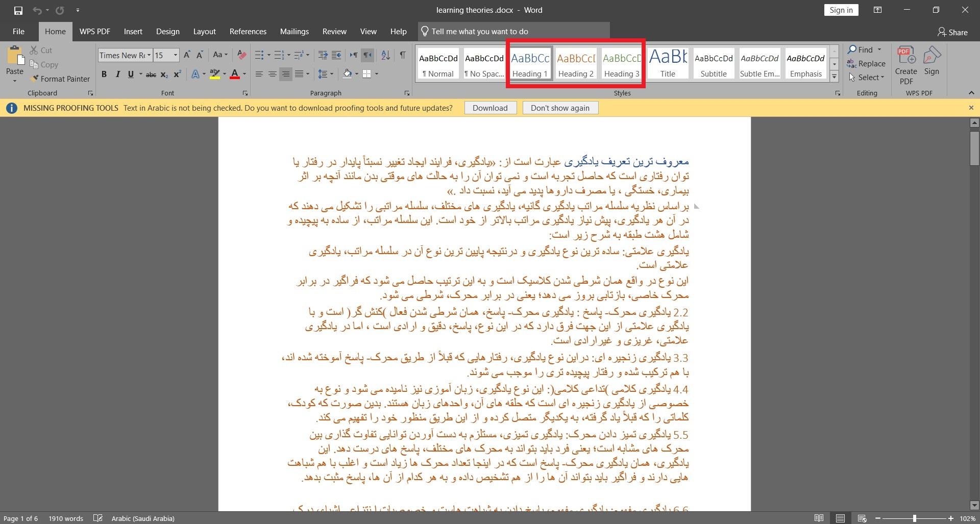Expand the Styles gallery More arrow

click(x=834, y=77)
